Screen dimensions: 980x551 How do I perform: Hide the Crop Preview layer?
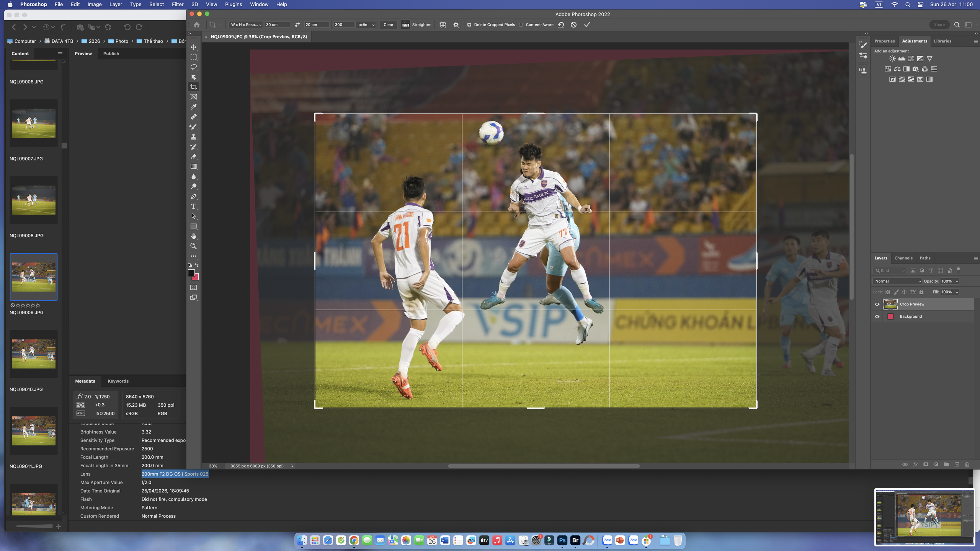pyautogui.click(x=877, y=304)
